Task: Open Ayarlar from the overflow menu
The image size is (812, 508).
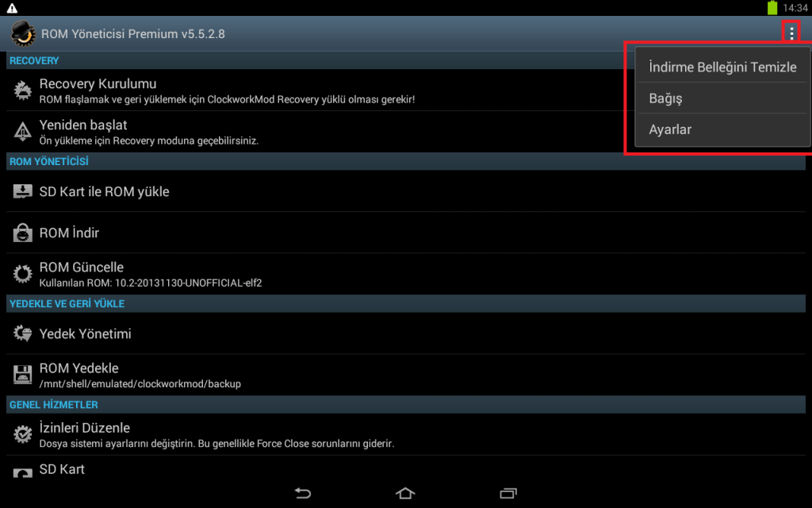Action: point(722,129)
